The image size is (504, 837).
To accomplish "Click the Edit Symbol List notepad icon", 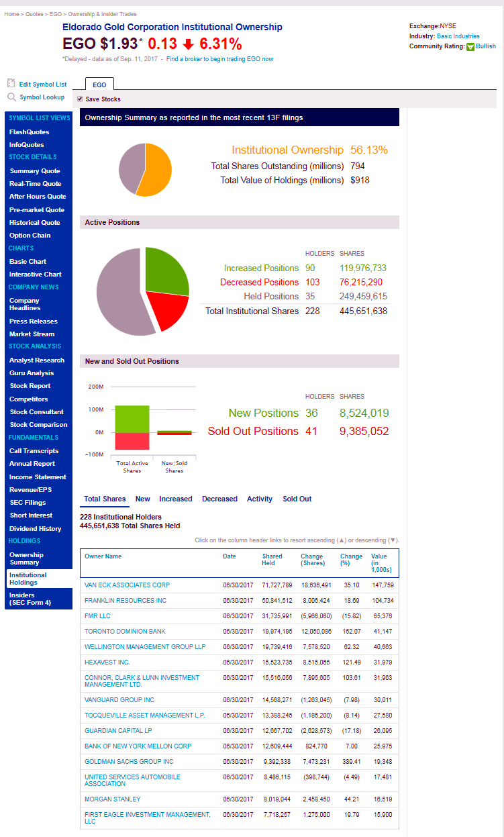I will tap(11, 84).
